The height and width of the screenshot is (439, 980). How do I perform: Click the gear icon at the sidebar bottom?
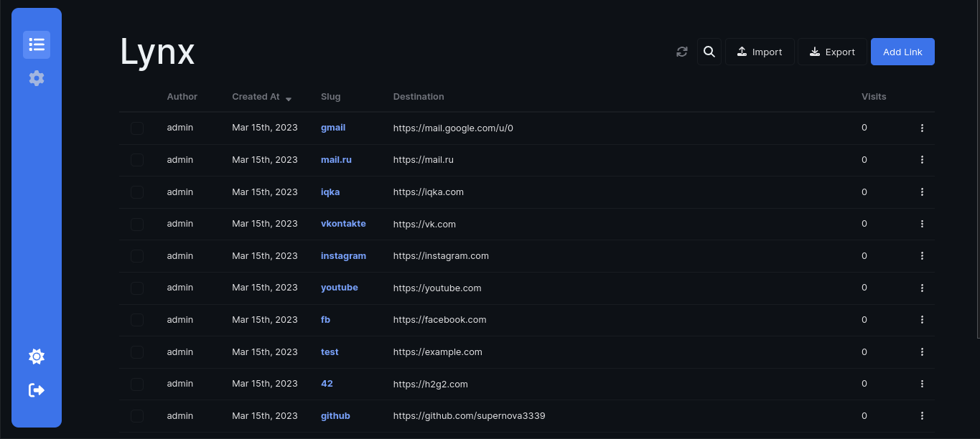point(37,357)
